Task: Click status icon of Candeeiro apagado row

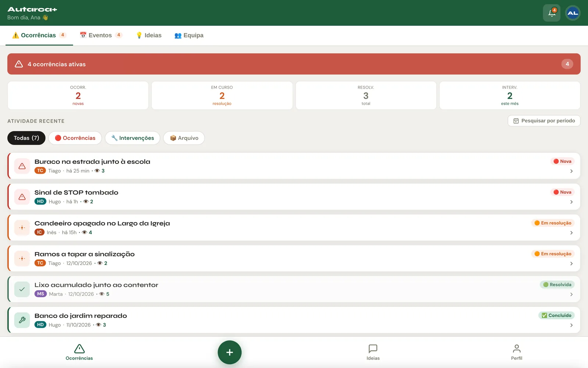Action: click(x=22, y=228)
